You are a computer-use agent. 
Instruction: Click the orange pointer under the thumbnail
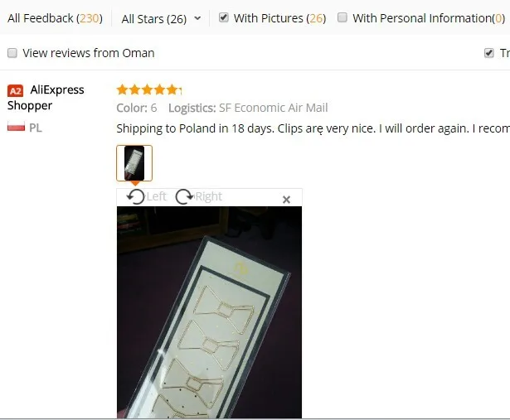(x=134, y=184)
